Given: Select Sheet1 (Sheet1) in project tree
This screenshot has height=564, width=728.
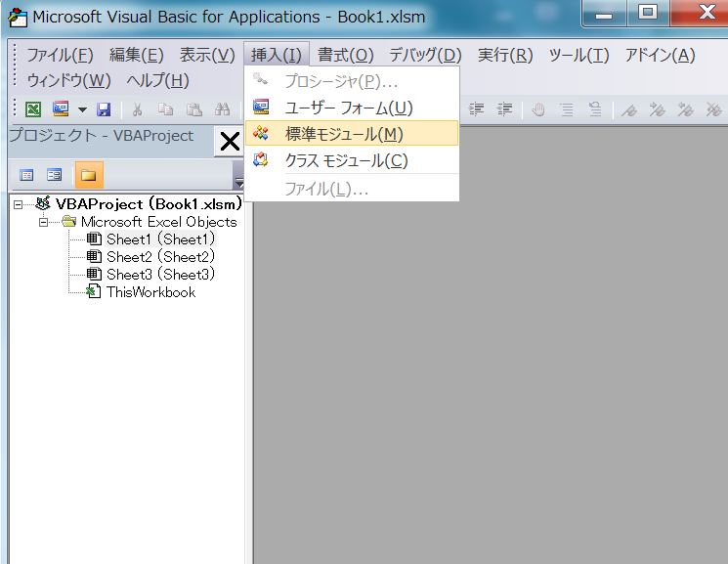Looking at the screenshot, I should (160, 239).
